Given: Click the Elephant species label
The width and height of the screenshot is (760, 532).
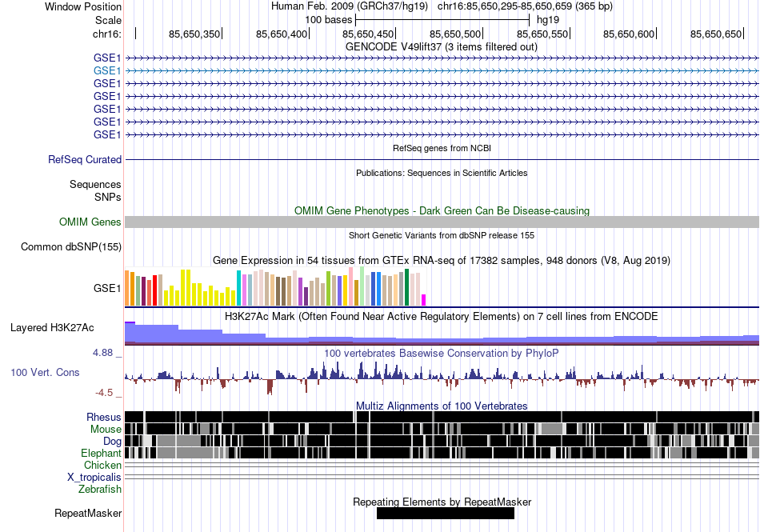Looking at the screenshot, I should (x=101, y=453).
